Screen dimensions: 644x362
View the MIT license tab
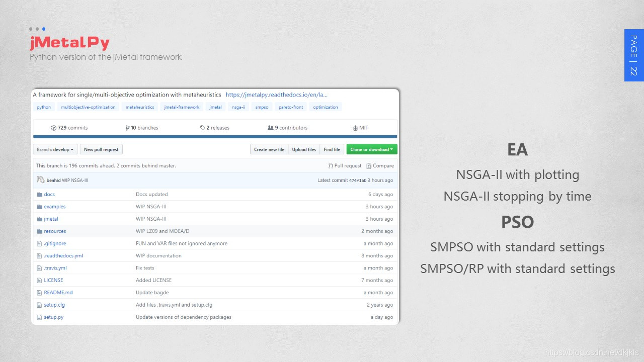click(x=361, y=128)
